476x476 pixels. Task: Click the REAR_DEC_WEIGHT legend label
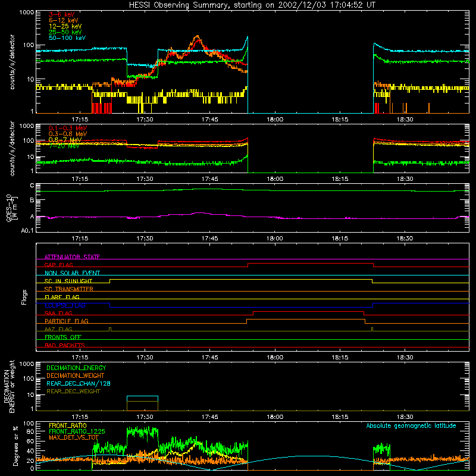73,392
